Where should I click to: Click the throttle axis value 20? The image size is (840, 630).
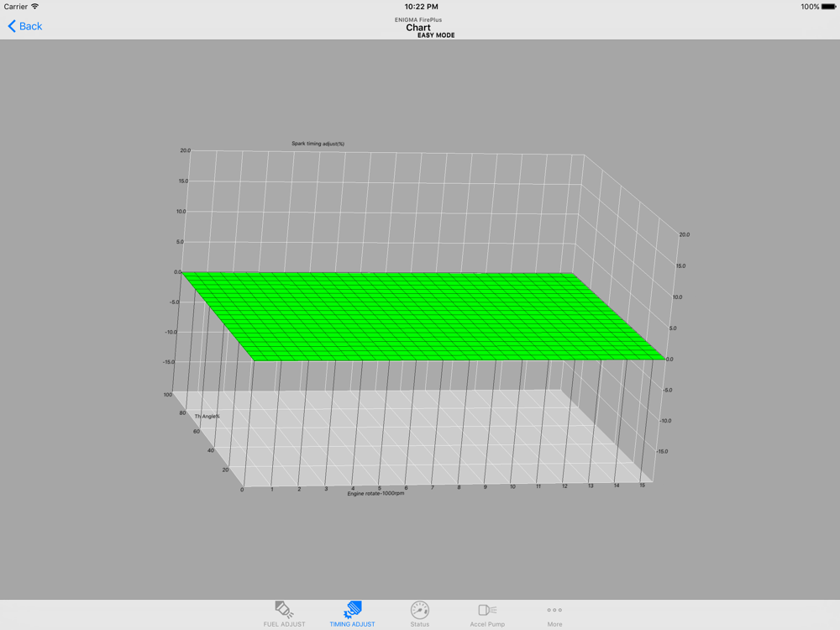pyautogui.click(x=225, y=470)
